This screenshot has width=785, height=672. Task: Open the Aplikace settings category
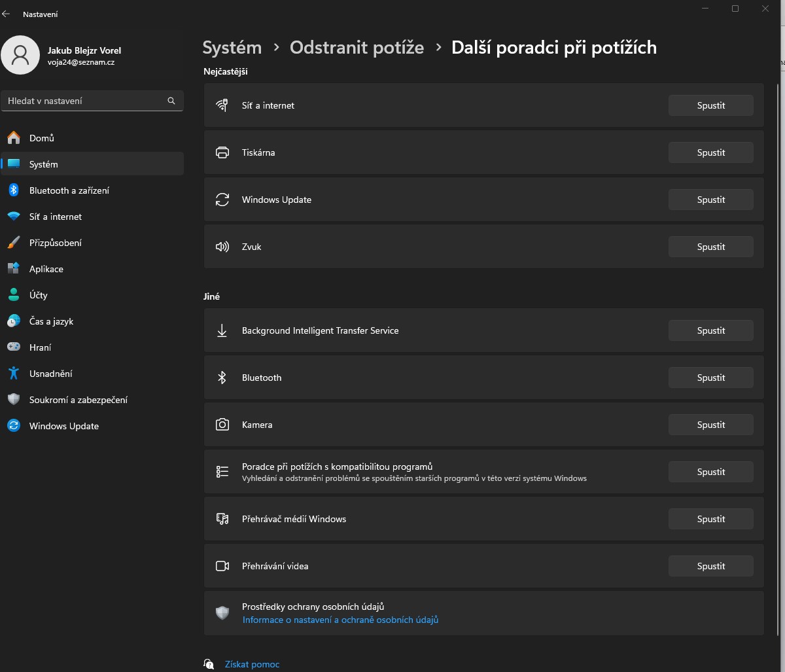46,269
